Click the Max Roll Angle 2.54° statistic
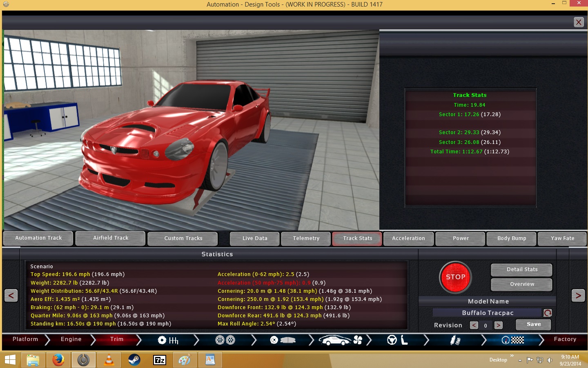This screenshot has height=368, width=588. click(257, 324)
